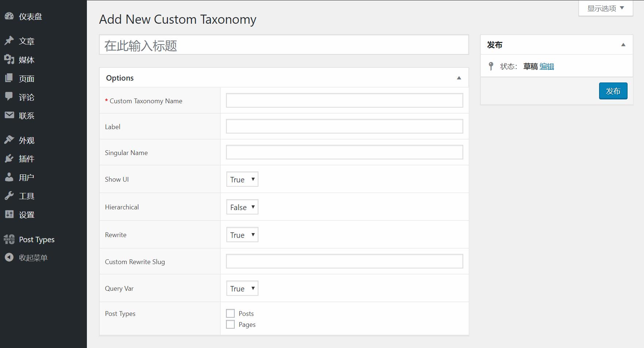Click the dashboard gauge icon
Viewport: 644px width, 348px height.
point(9,16)
